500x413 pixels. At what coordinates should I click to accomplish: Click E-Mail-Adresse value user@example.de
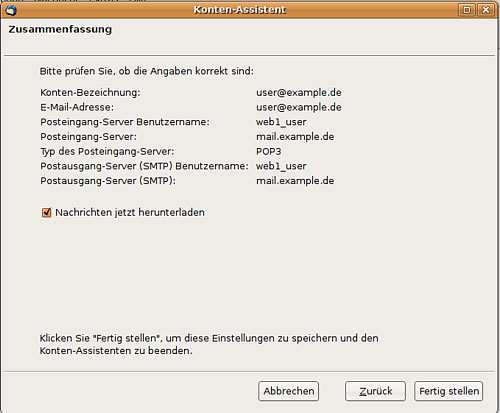tap(299, 107)
